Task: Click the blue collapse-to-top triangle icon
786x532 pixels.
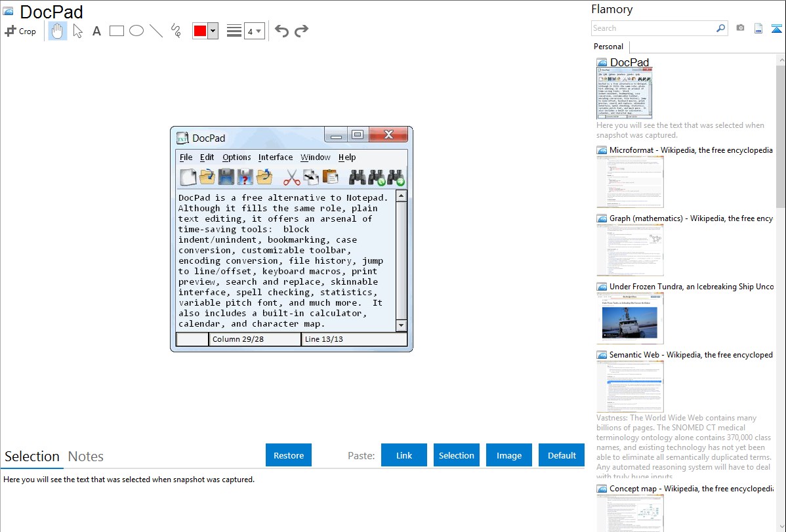Action: coord(776,28)
